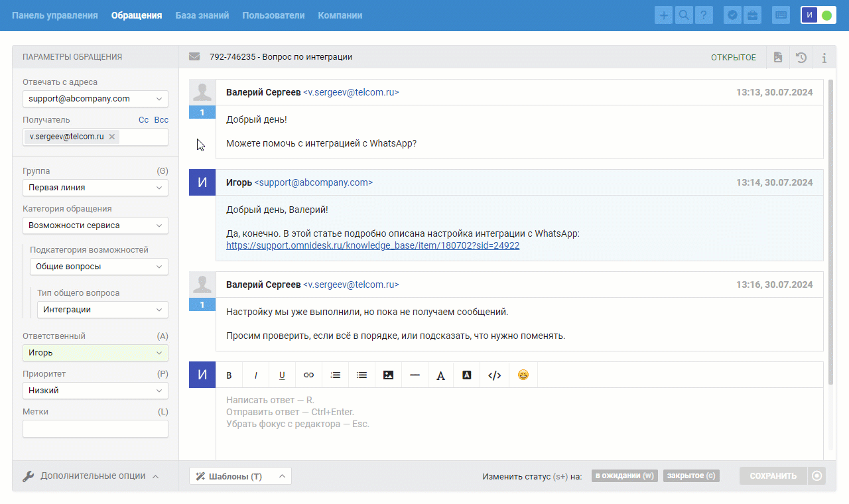Click the ticket subject 792-746235

coord(281,57)
